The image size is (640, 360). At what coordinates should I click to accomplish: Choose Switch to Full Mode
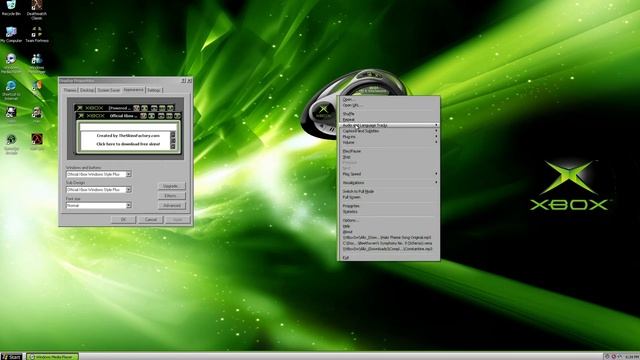389,191
